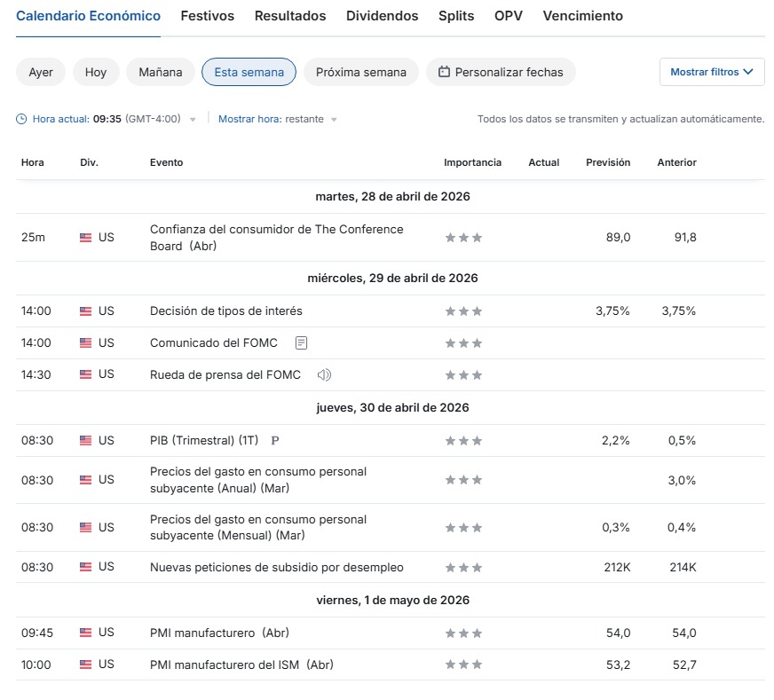Image resolution: width=774 pixels, height=700 pixels.
Task: Open the Hora actual timezone dropdown arrow
Action: pyautogui.click(x=193, y=120)
